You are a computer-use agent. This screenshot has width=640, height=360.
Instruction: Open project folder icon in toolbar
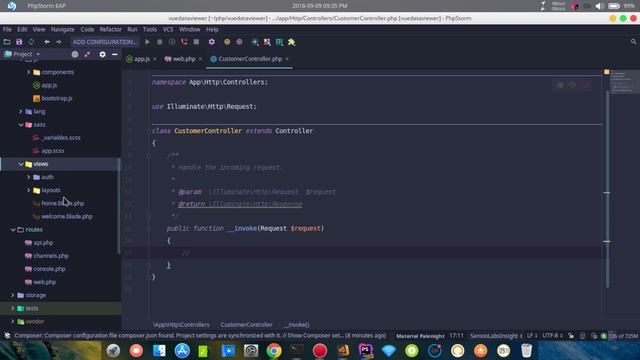click(x=7, y=42)
